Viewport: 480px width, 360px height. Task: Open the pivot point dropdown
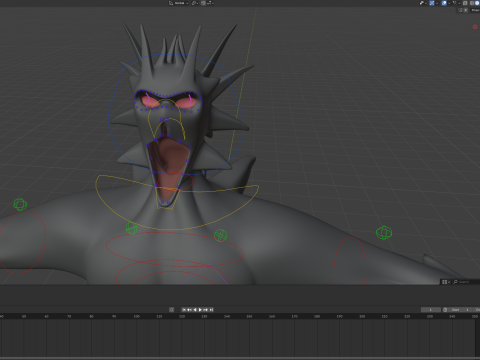click(x=195, y=3)
